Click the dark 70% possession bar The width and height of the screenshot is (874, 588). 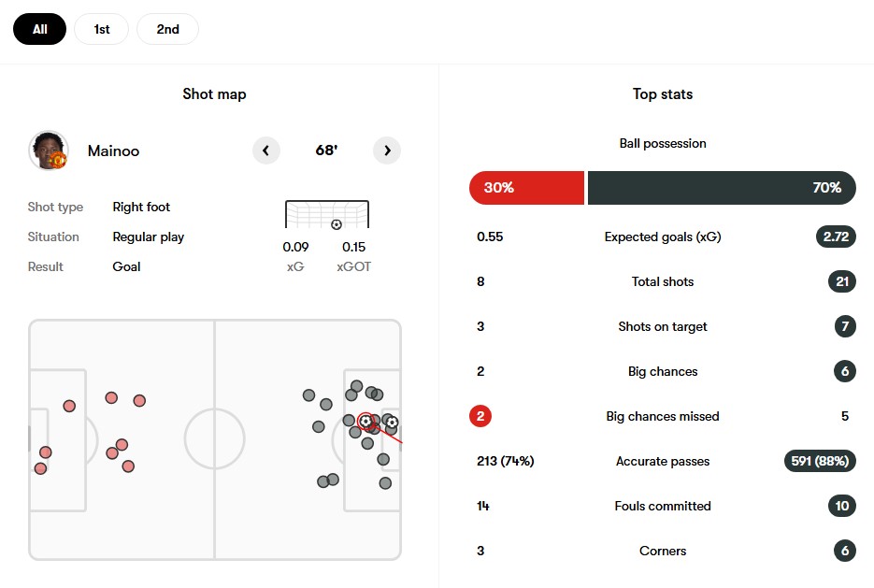722,188
